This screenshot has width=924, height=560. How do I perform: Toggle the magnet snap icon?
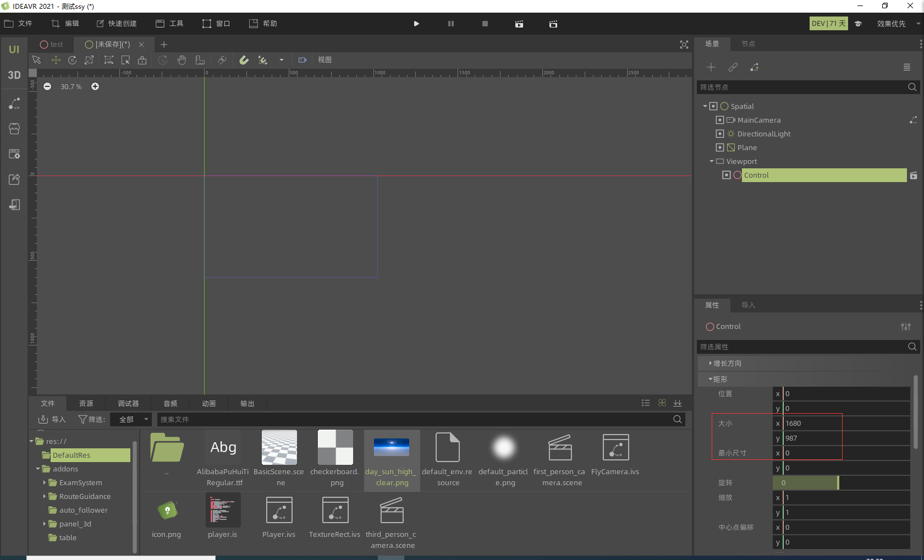pyautogui.click(x=244, y=60)
